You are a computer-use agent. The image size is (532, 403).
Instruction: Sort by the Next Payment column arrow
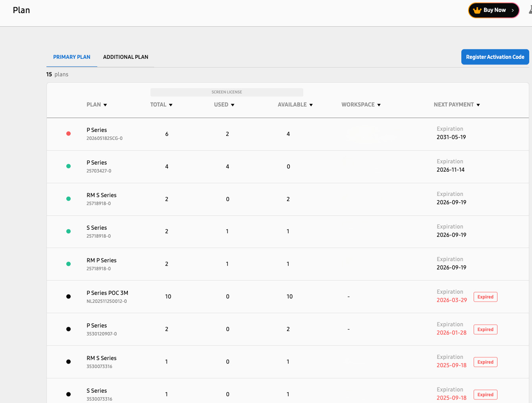pos(478,105)
